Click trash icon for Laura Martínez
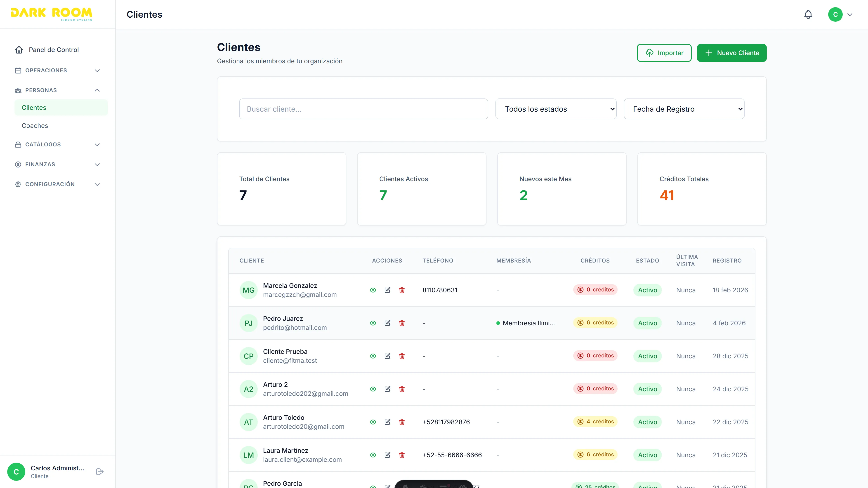Viewport: 868px width, 488px height. pos(402,455)
